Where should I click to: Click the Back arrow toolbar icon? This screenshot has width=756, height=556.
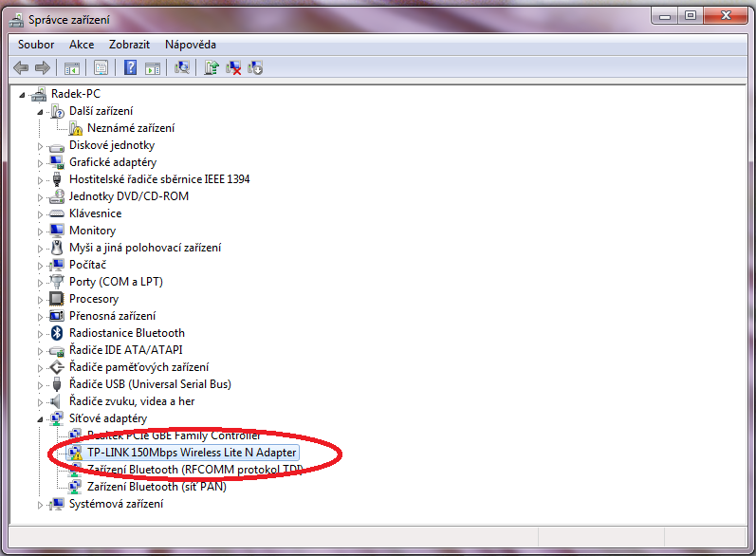click(21, 68)
